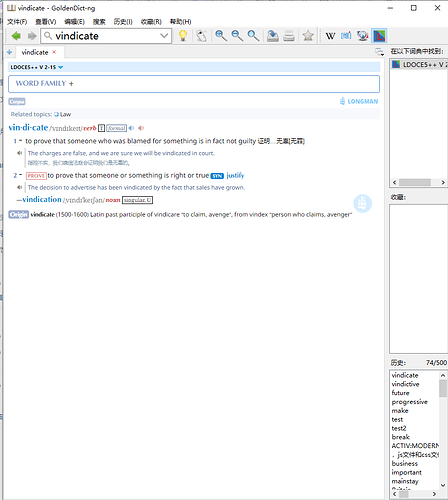Click the PROVE signpost label
This screenshot has width=448, height=500.
[36, 176]
